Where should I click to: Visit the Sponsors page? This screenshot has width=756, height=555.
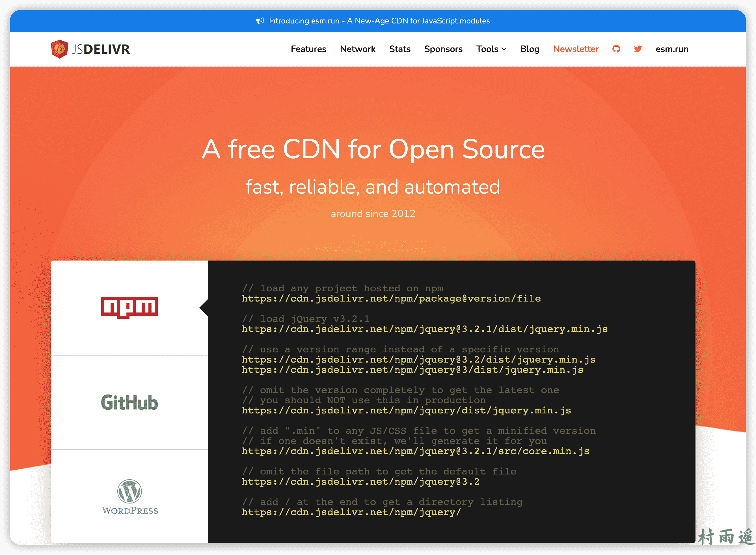click(x=443, y=49)
